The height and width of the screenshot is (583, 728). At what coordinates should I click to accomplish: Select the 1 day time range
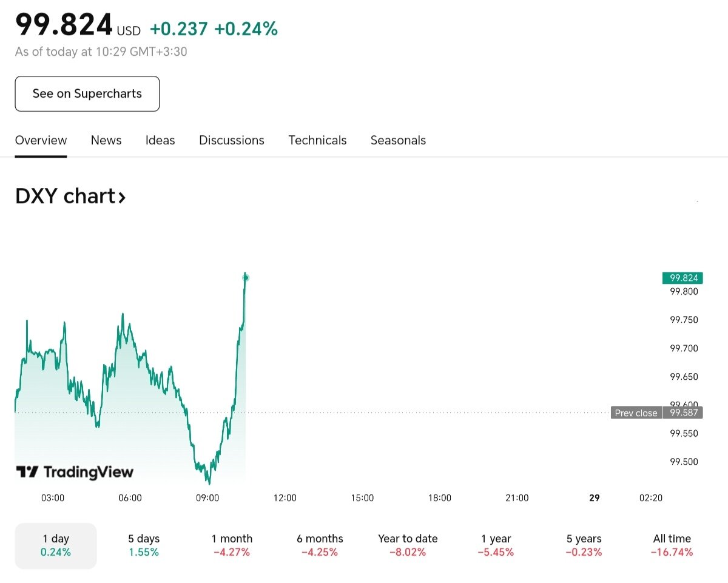tap(56, 545)
